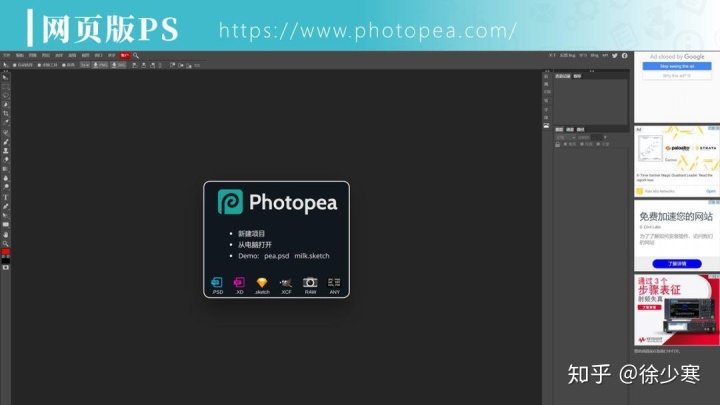Select the Crop tool
720x405 pixels.
pos(6,113)
